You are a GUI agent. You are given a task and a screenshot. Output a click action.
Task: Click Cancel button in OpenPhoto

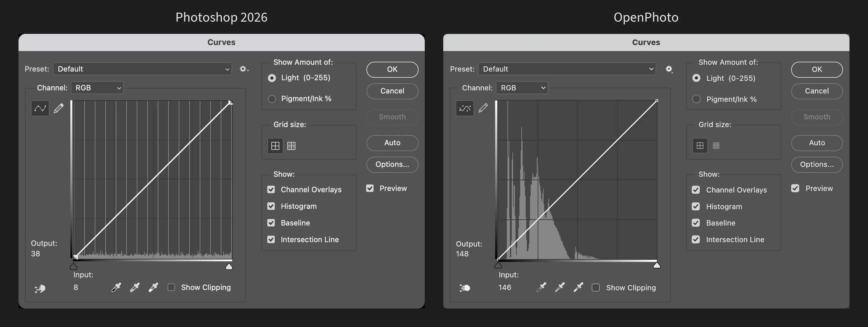[x=817, y=91]
